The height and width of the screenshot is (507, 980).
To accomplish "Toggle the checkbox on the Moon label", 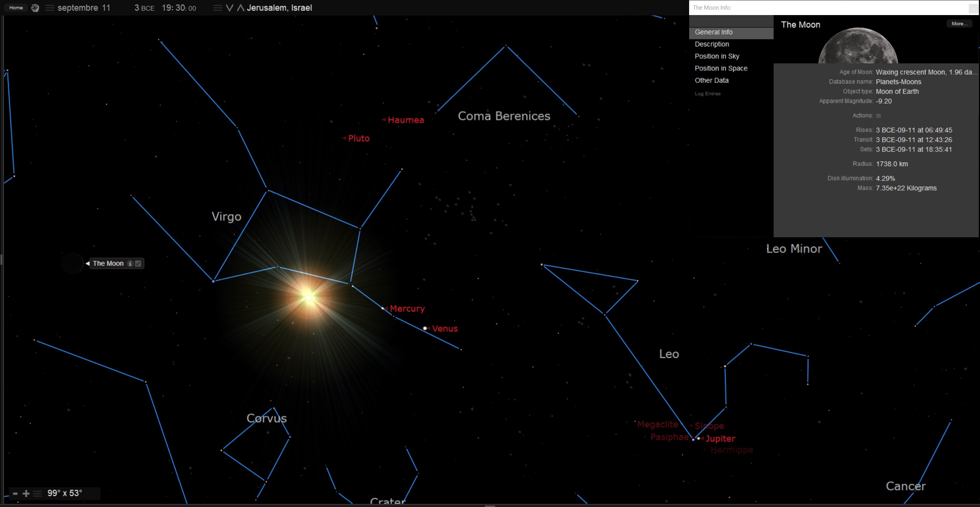I will point(138,264).
